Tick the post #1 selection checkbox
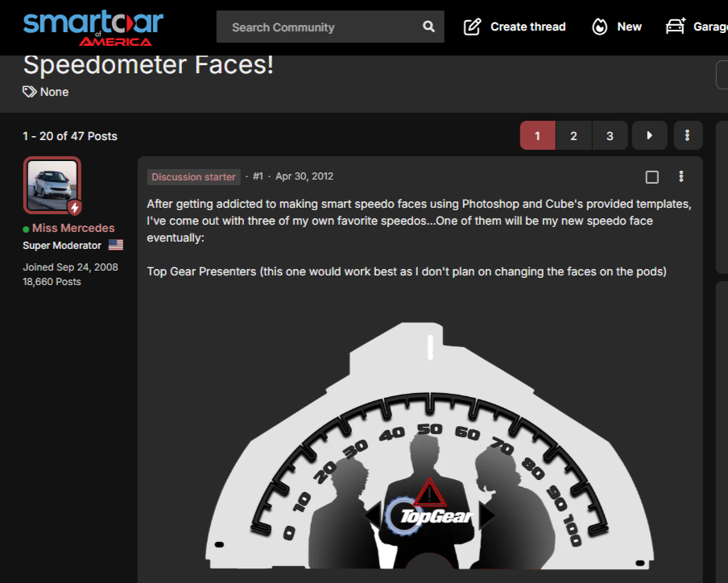The width and height of the screenshot is (728, 583). 652,177
